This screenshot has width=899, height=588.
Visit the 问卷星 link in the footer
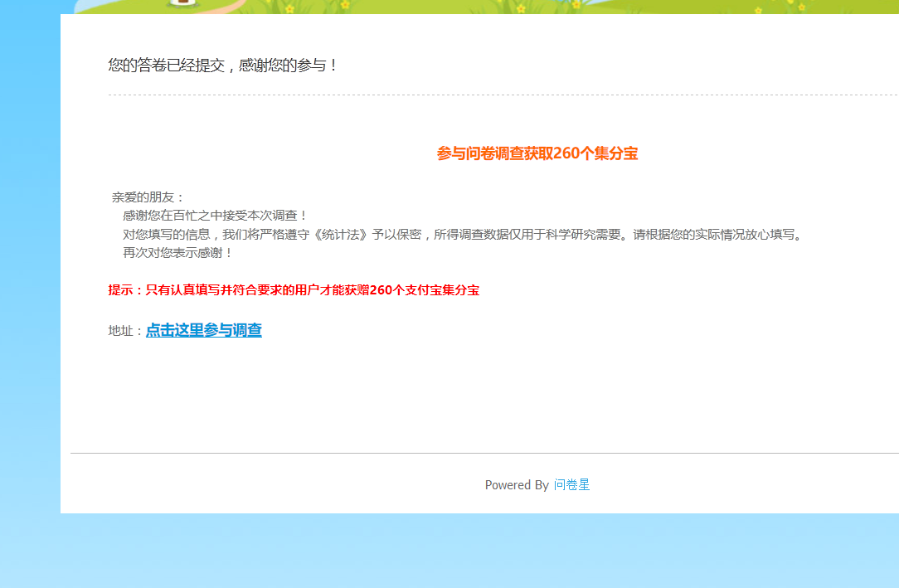pos(571,485)
